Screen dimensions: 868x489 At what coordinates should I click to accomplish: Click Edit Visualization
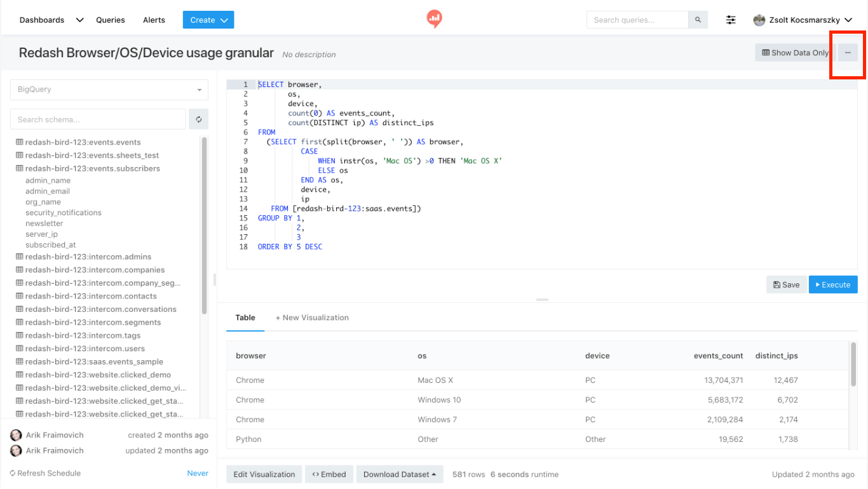point(264,474)
